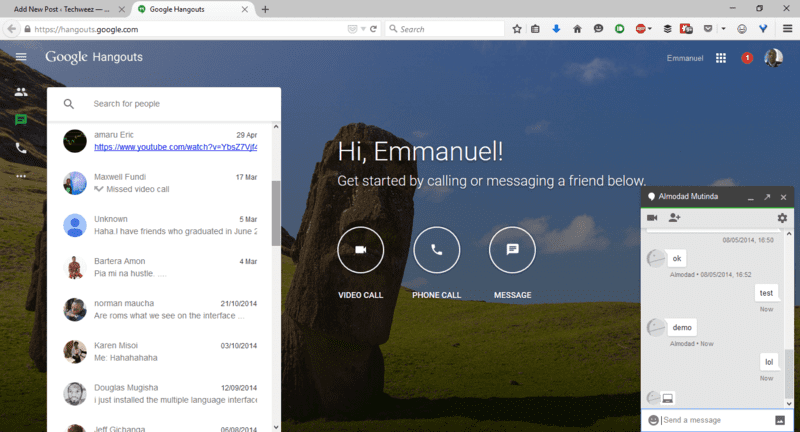The height and width of the screenshot is (432, 800).
Task: Start a Message with the chat circle
Action: click(512, 250)
